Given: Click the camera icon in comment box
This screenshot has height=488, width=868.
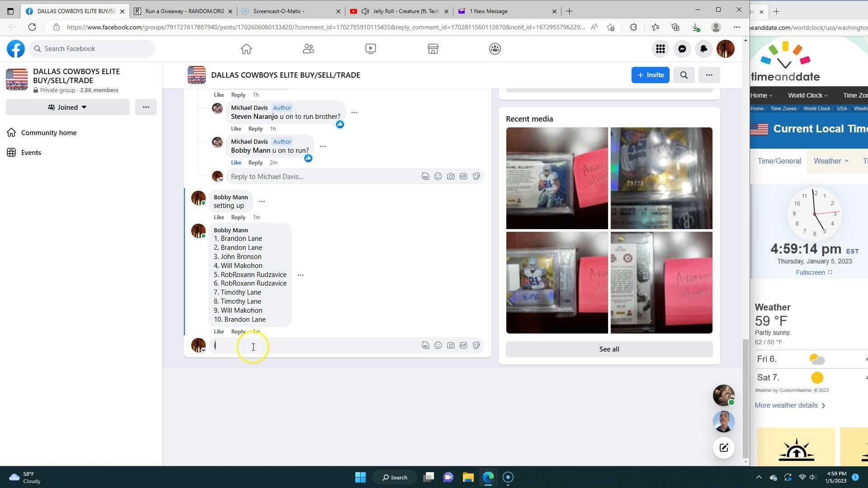Looking at the screenshot, I should (x=450, y=346).
